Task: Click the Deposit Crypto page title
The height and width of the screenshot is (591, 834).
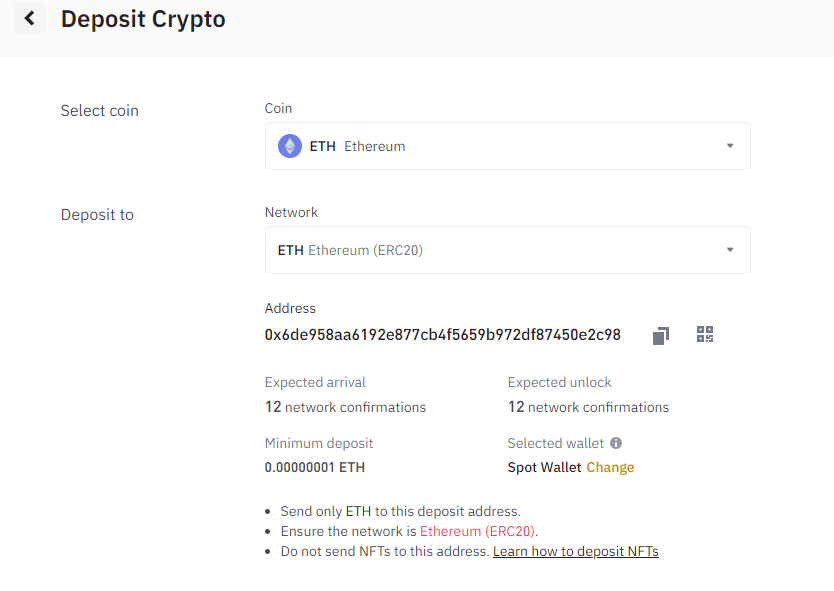Action: click(143, 19)
